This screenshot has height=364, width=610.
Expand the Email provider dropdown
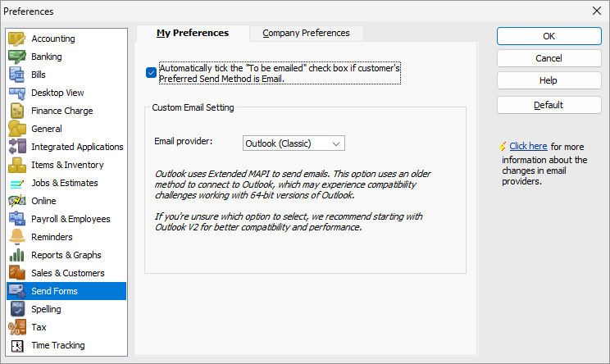click(x=294, y=143)
